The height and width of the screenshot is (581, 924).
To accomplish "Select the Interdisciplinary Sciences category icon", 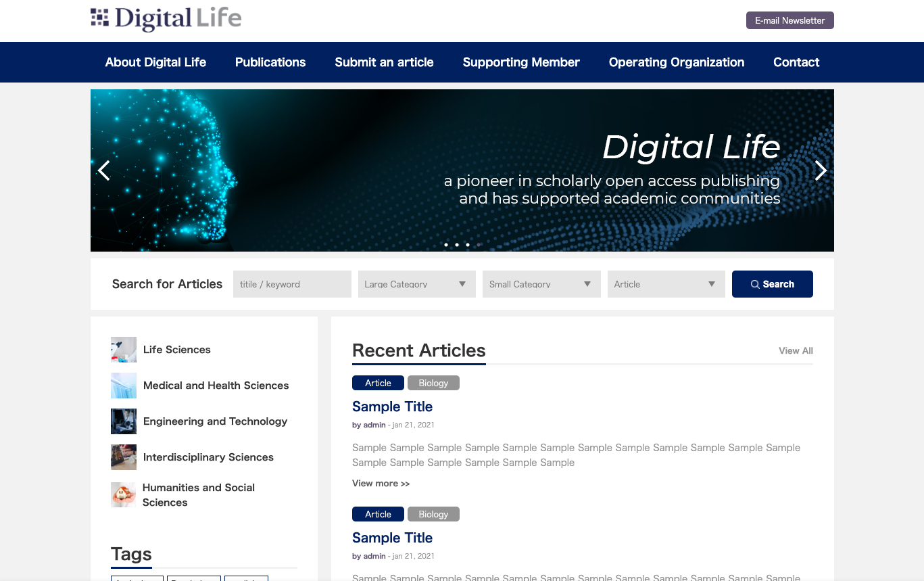I will point(123,457).
